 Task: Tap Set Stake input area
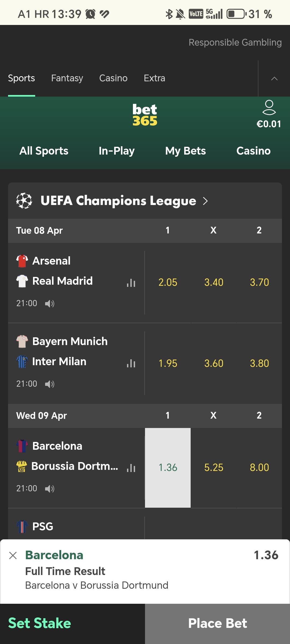pos(40,623)
